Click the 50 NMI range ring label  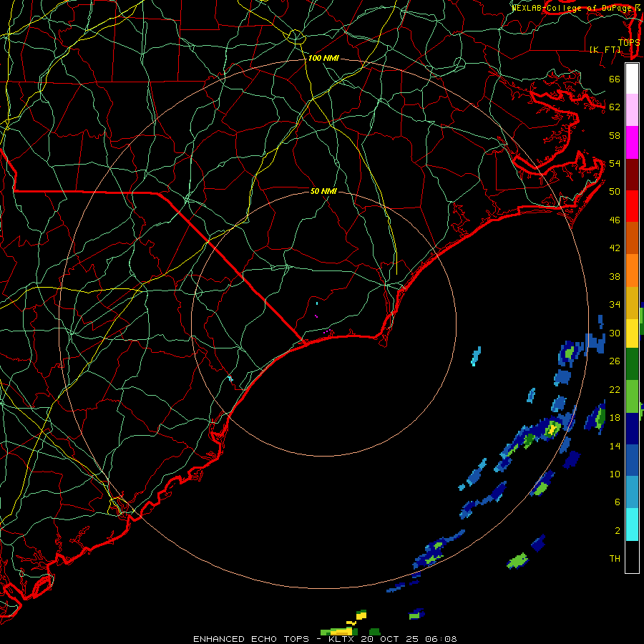(x=323, y=191)
